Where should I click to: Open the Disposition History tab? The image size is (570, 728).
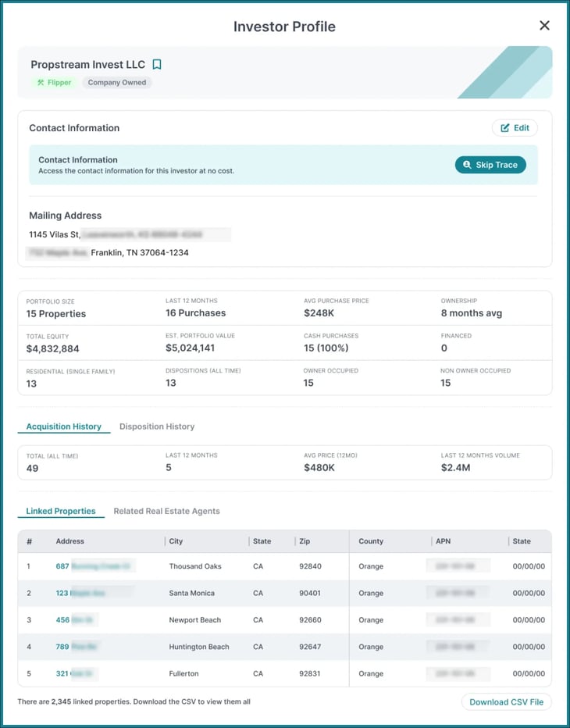tap(157, 426)
